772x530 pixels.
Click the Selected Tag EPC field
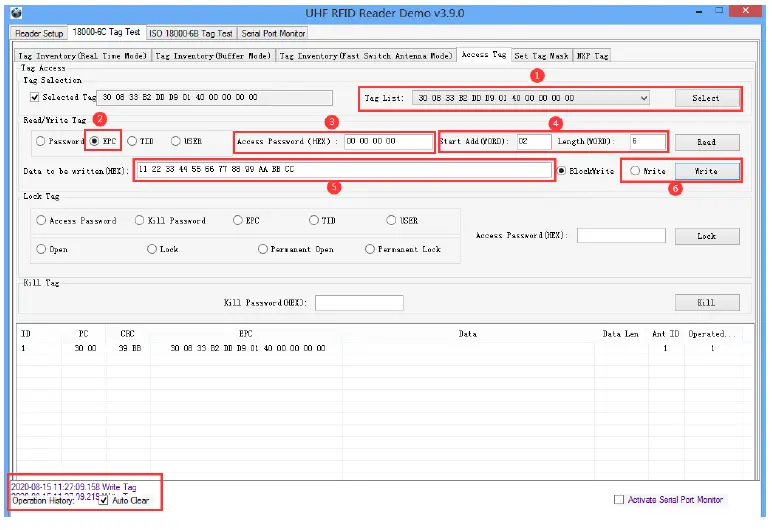click(215, 98)
